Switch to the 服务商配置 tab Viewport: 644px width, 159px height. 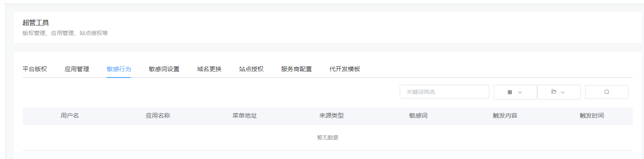click(x=296, y=69)
